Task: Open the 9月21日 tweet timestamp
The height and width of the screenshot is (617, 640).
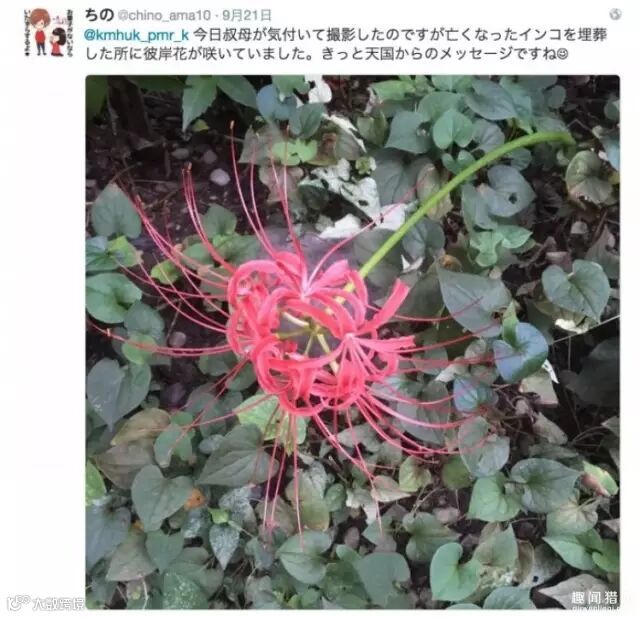Action: pyautogui.click(x=247, y=16)
